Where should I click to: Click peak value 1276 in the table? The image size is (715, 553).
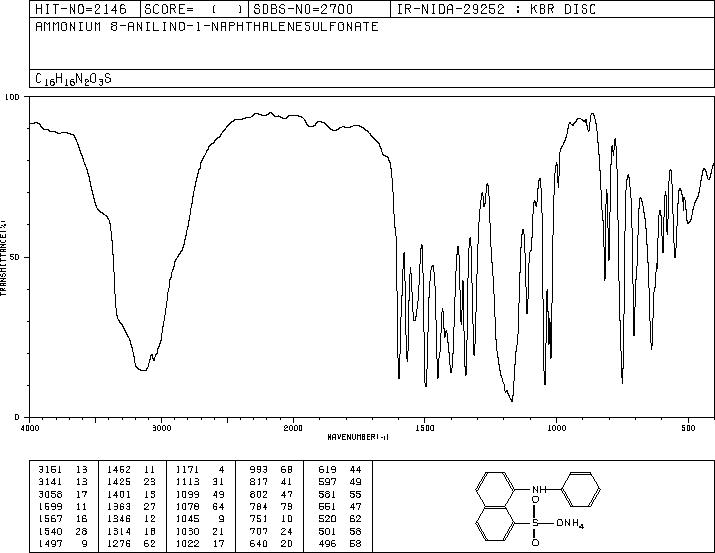tap(119, 543)
